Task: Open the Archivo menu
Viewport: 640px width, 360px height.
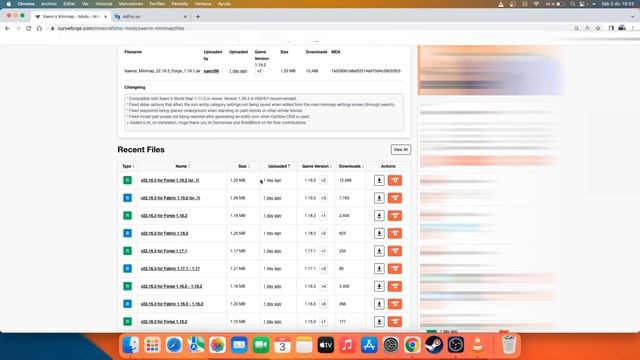Action: (x=49, y=4)
